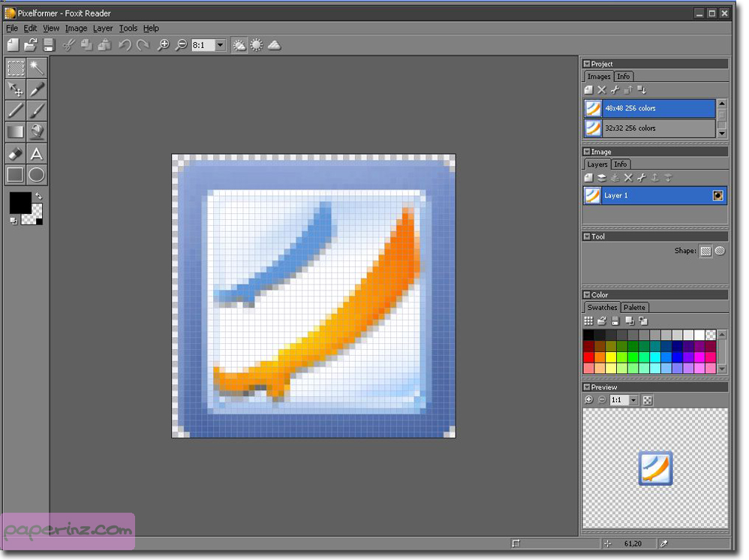Click swatch grid view icon
749x560 pixels.
pyautogui.click(x=588, y=321)
